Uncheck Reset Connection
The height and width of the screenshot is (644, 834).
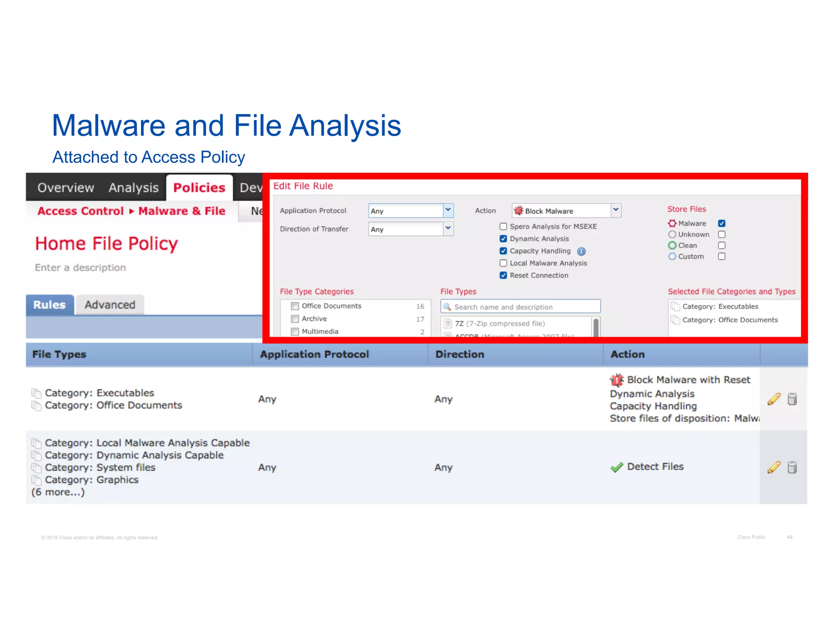pyautogui.click(x=503, y=275)
